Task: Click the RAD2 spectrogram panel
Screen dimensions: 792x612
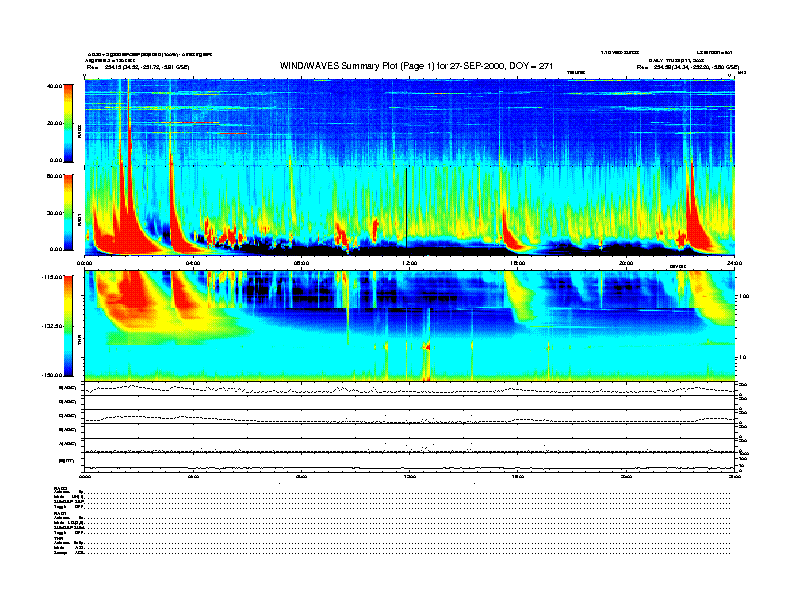Action: [410, 123]
